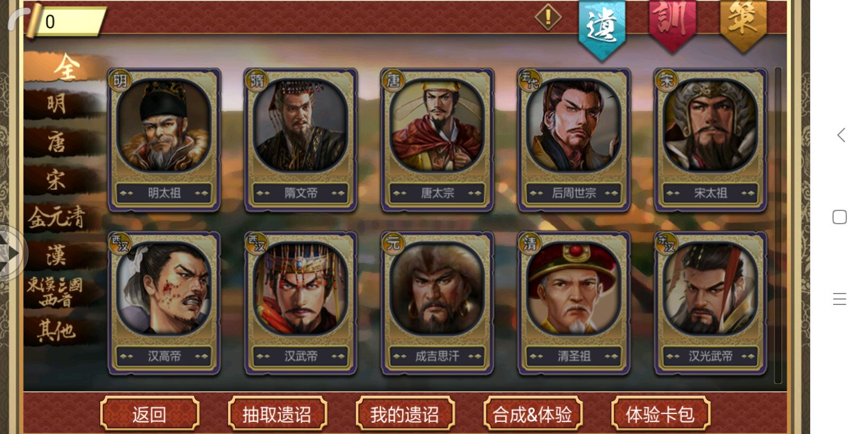
Task: Select the 全 all-dynasties filter tab
Action: 65,68
